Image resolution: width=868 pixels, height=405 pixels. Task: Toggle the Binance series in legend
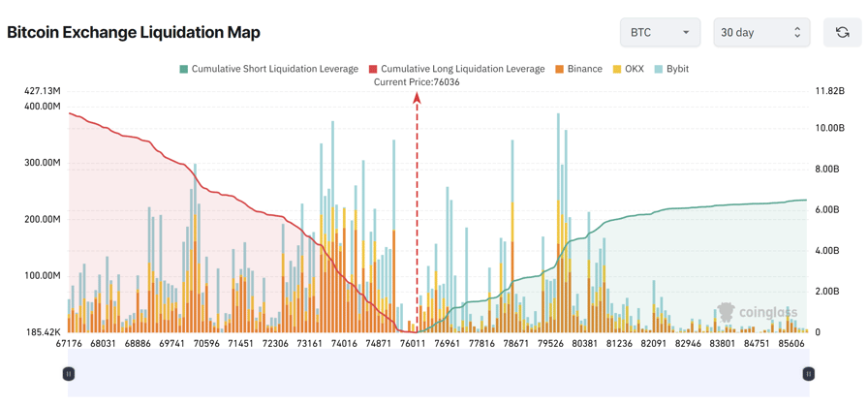pyautogui.click(x=584, y=70)
